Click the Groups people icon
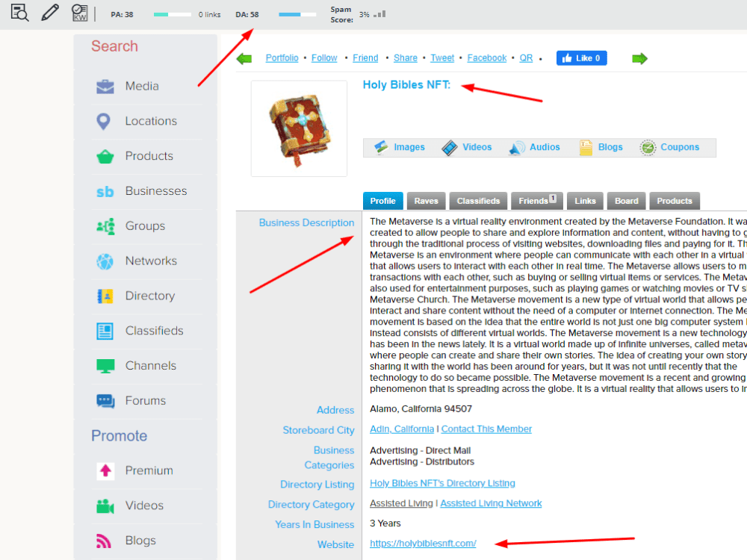The width and height of the screenshot is (747, 560). pyautogui.click(x=105, y=226)
